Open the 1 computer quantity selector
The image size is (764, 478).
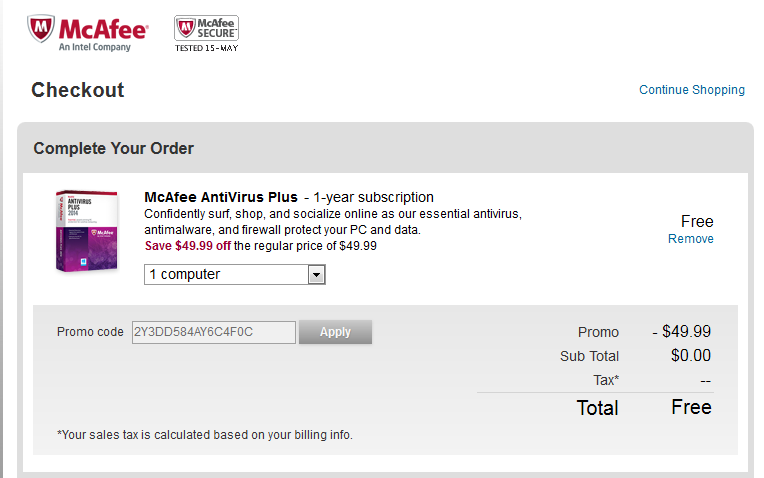click(235, 275)
